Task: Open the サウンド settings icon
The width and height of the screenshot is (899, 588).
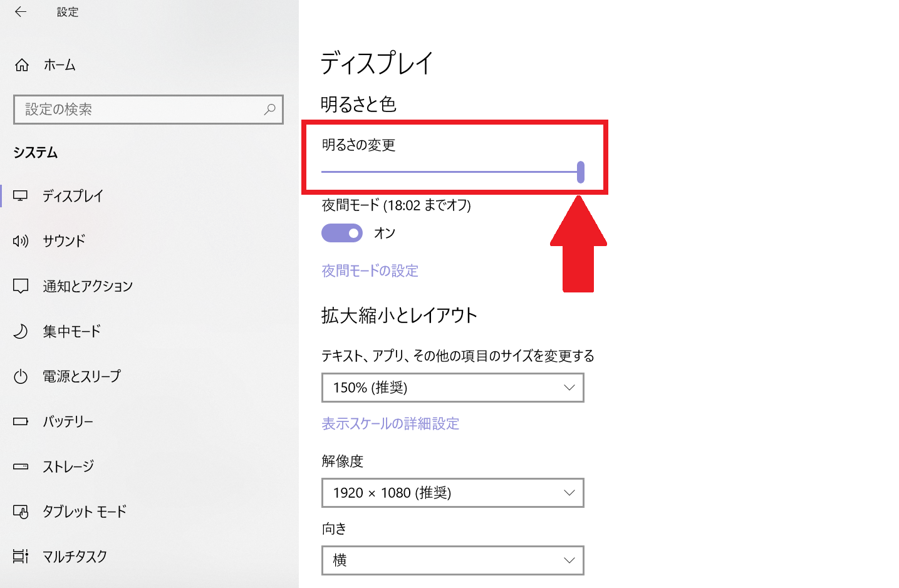Action: [21, 240]
